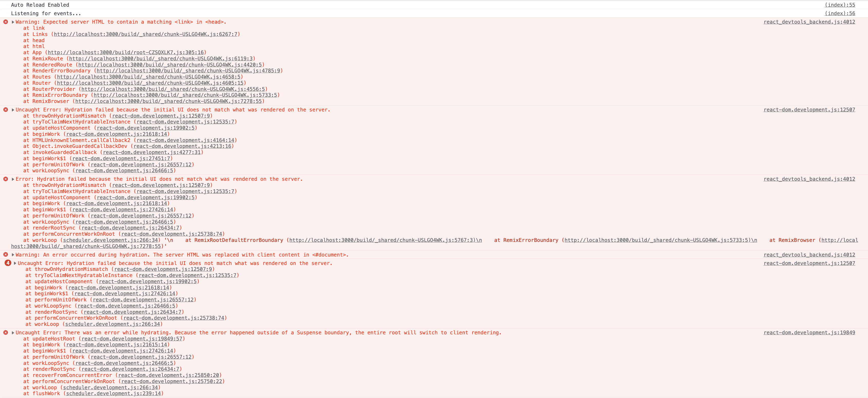Image resolution: width=868 pixels, height=398 pixels.
Task: Expand the first 'Uncaught Error: Hydration failed' message
Action: tap(13, 110)
